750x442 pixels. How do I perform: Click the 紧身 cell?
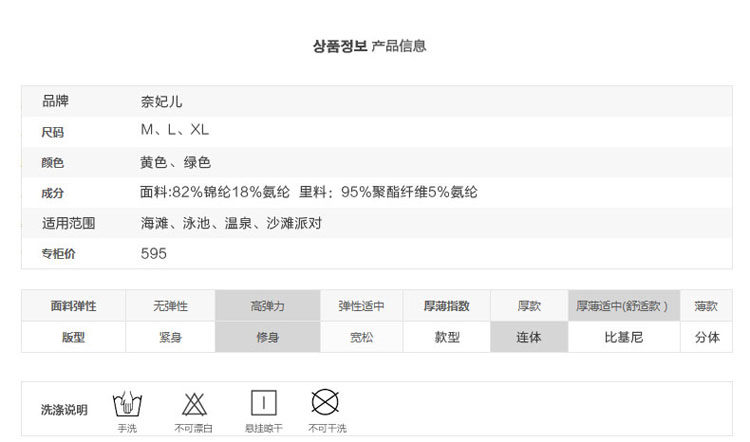click(x=170, y=337)
